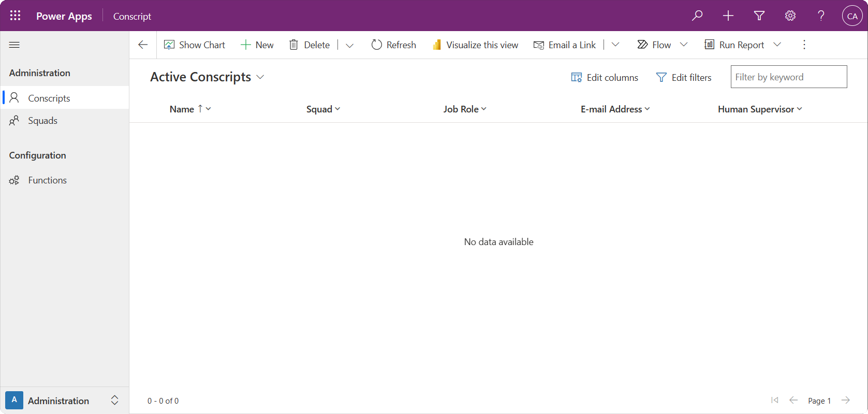
Task: Click the Filter by keyword box
Action: coord(789,77)
